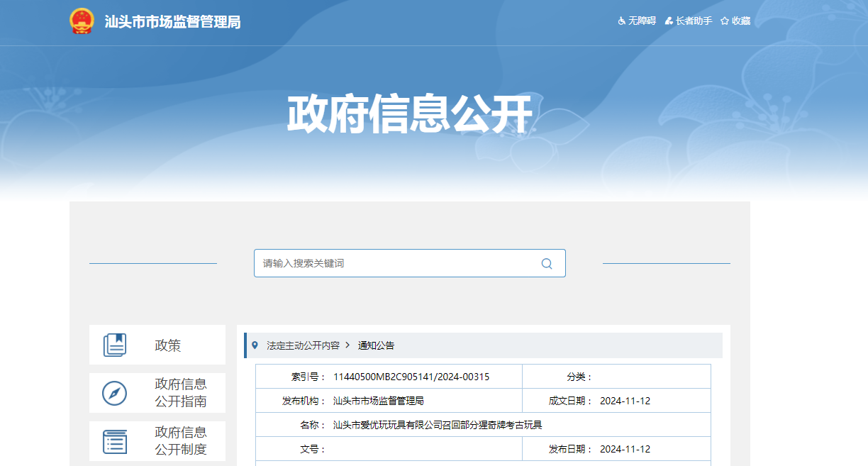Open 无障碍 accessibility mode link
Image resolution: width=868 pixels, height=466 pixels.
click(x=642, y=21)
